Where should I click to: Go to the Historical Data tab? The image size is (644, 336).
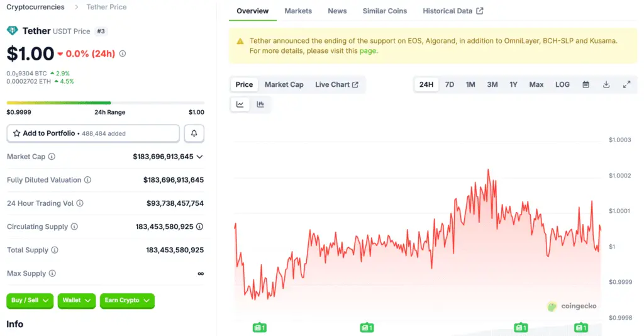[453, 11]
